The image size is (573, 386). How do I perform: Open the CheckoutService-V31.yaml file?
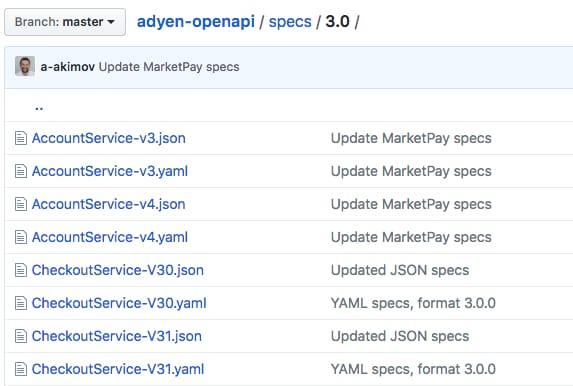click(x=118, y=369)
